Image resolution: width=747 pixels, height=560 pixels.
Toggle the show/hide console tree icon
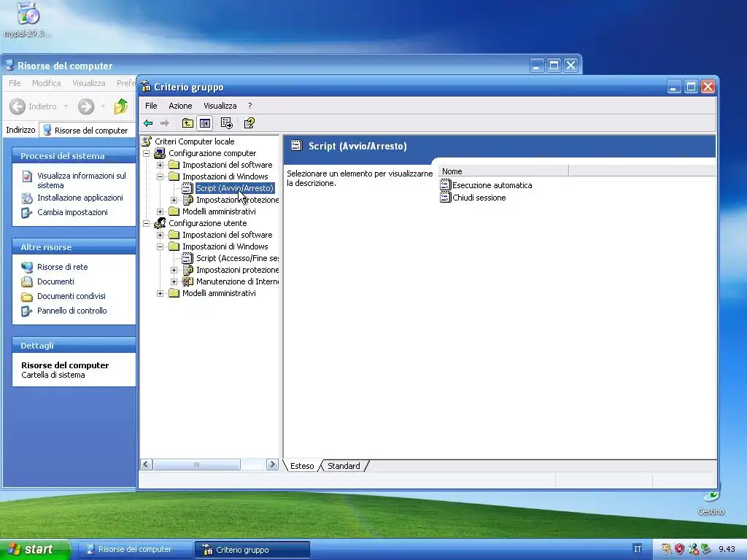pyautogui.click(x=205, y=123)
